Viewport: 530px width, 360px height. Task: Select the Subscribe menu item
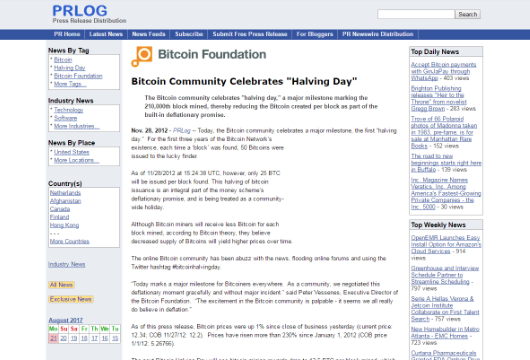[189, 34]
